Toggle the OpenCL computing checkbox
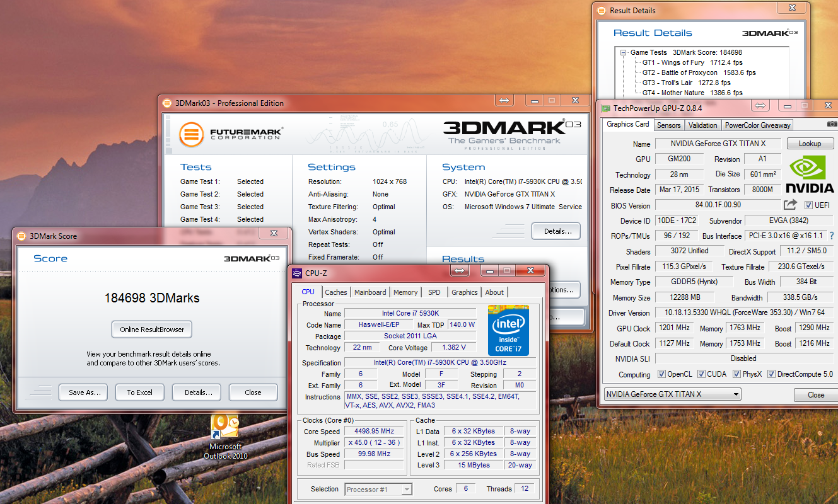The width and height of the screenshot is (838, 504). point(661,374)
